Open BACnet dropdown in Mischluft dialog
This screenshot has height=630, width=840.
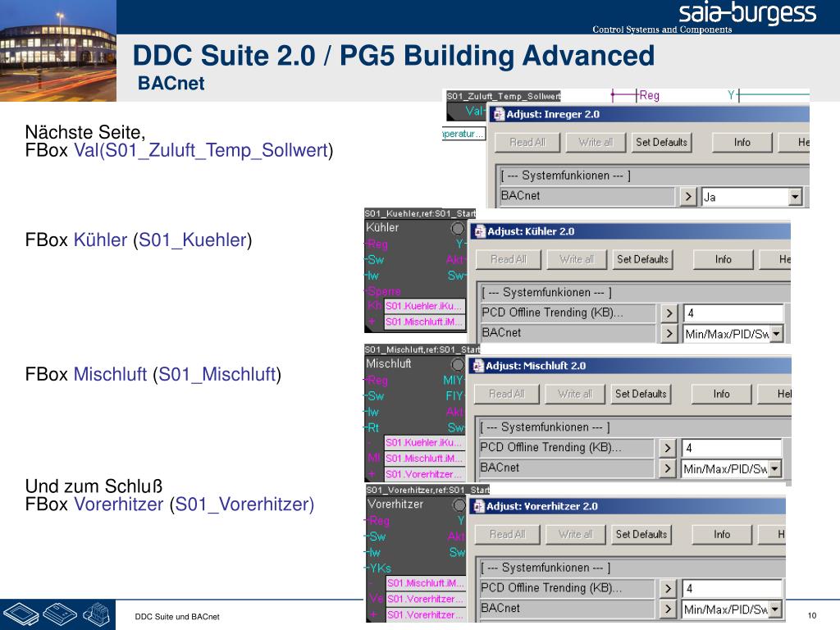[x=774, y=469]
